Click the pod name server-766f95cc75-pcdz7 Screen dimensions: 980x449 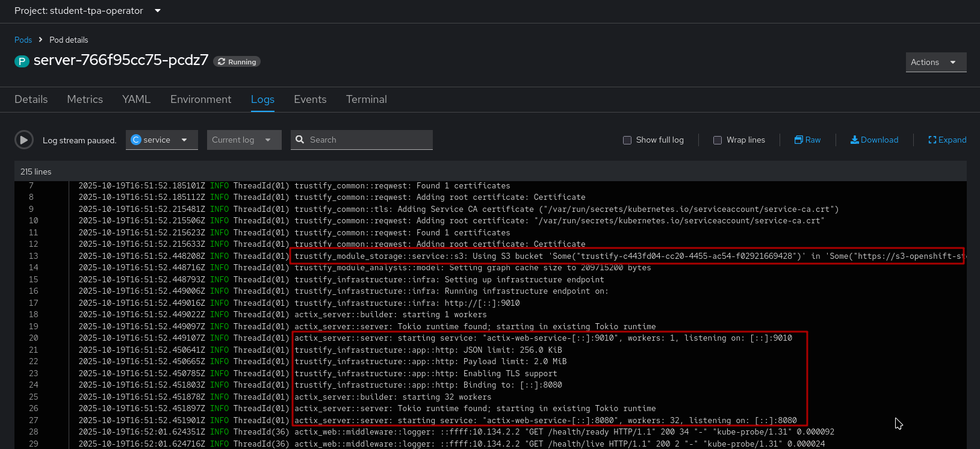tap(121, 60)
